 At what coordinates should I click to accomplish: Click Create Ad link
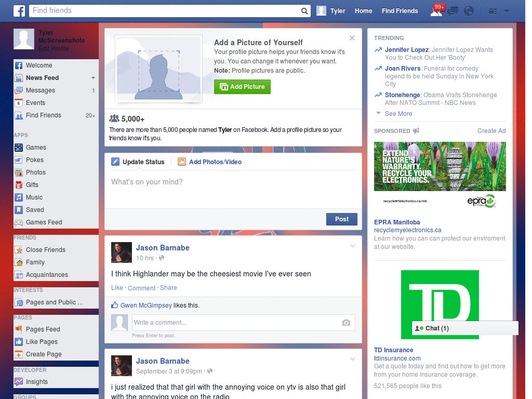tap(491, 131)
